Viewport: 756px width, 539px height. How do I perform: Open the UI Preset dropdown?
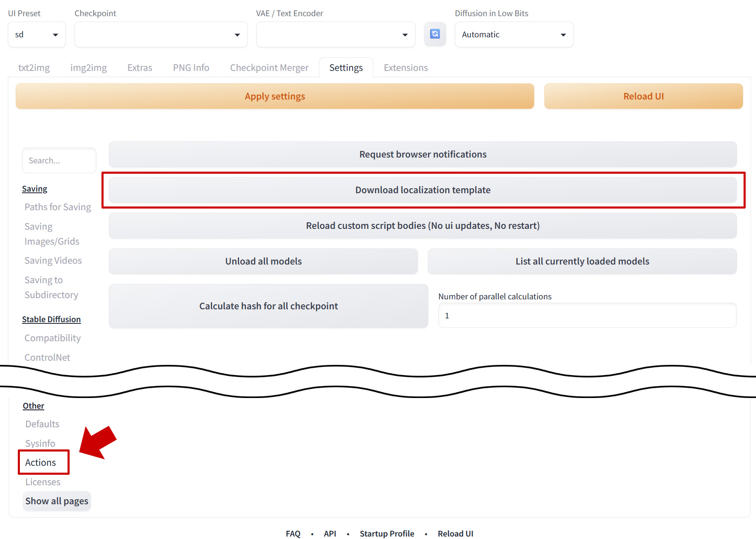click(37, 34)
